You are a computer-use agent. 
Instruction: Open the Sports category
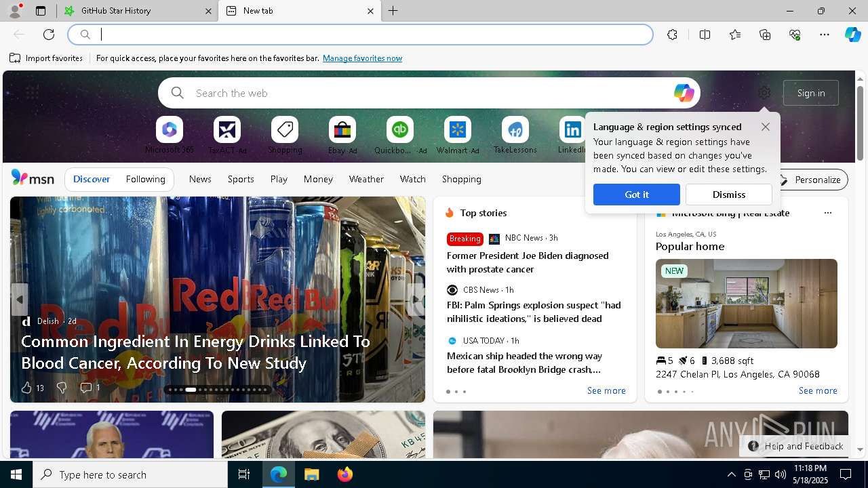tap(241, 179)
